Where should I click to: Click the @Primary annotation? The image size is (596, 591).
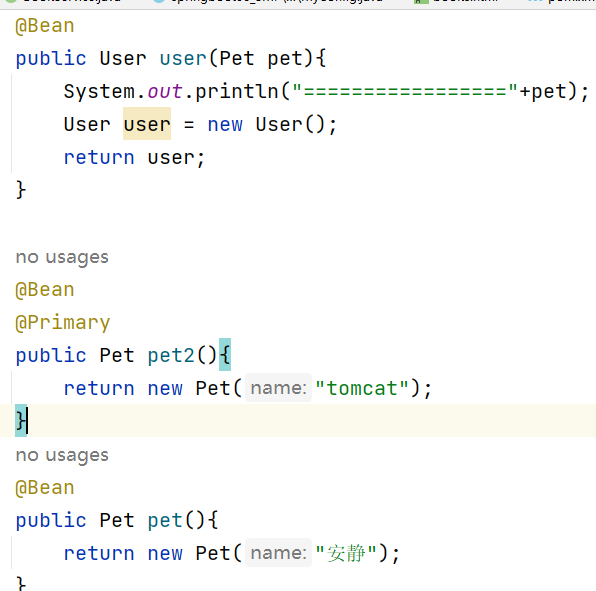tap(63, 323)
